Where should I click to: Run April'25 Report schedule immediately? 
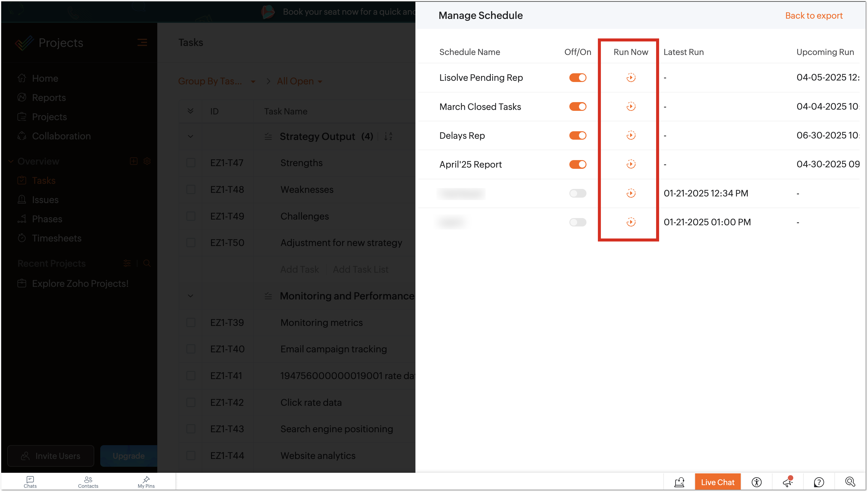[x=631, y=164]
